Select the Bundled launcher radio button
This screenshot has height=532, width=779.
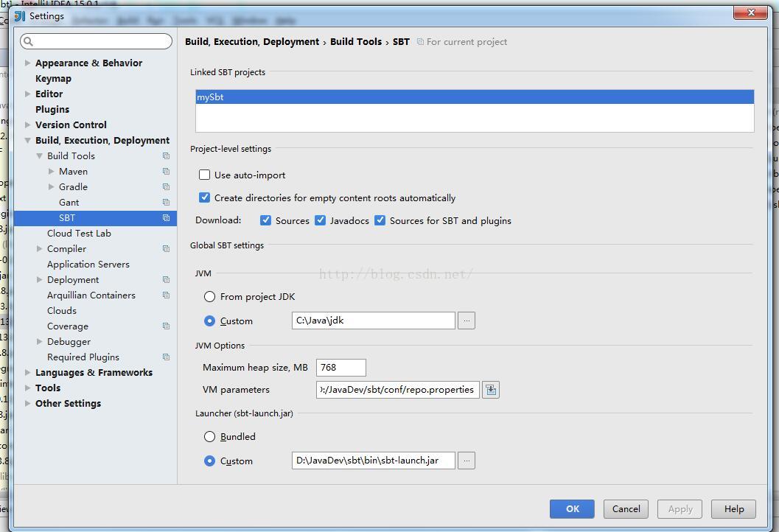[x=209, y=437]
